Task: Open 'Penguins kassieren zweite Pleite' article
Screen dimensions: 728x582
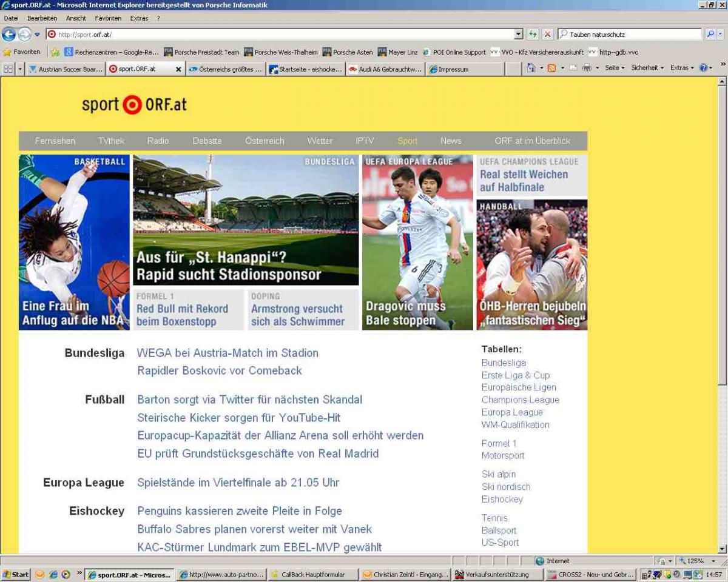Action: (x=240, y=511)
